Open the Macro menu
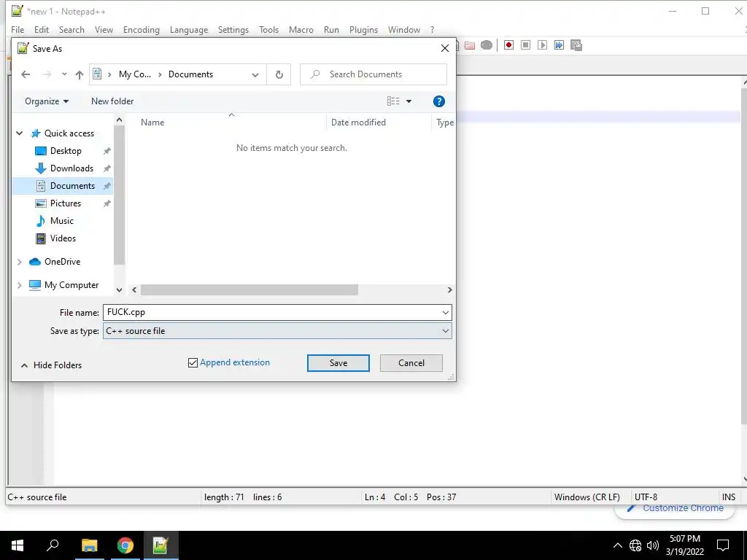Viewport: 747px width, 560px height. pos(301,29)
